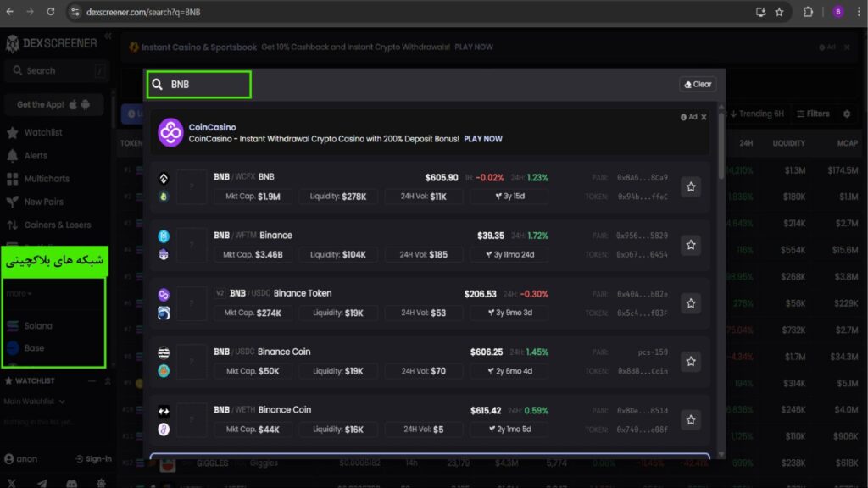Click the search results scrollbar

(721, 145)
